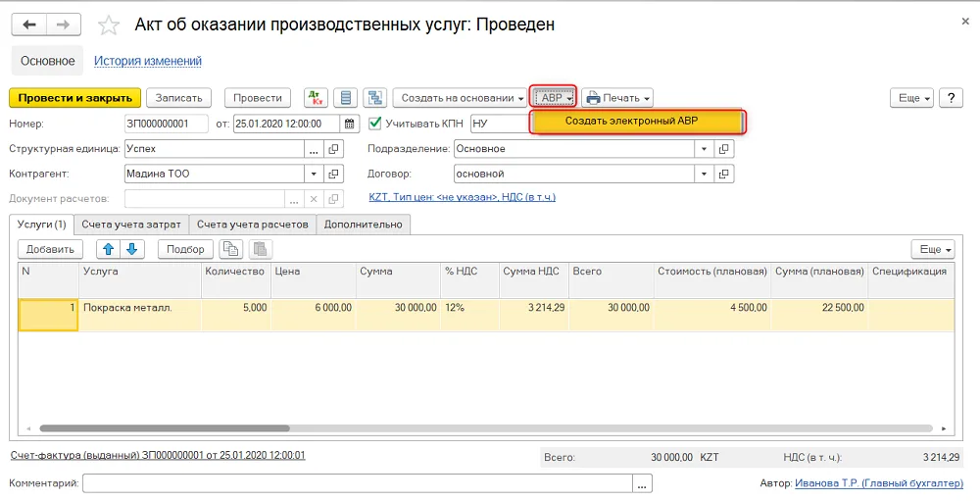980x501 pixels.
Task: Expand the Создать на основании dropdown
Action: click(x=462, y=98)
